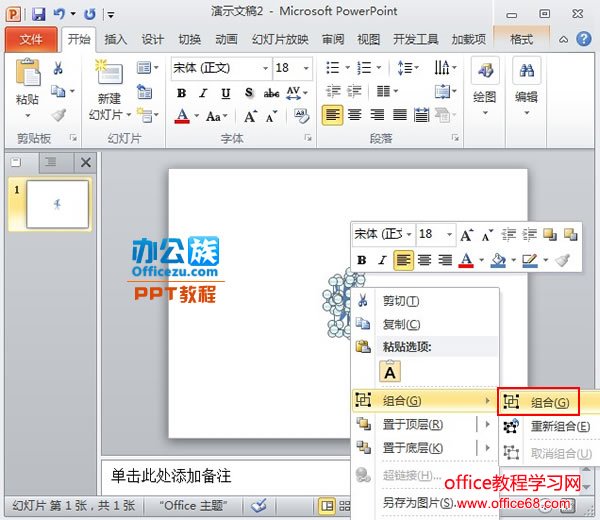Select slide 1 thumbnail in panel
The image size is (600, 520).
coord(57,204)
